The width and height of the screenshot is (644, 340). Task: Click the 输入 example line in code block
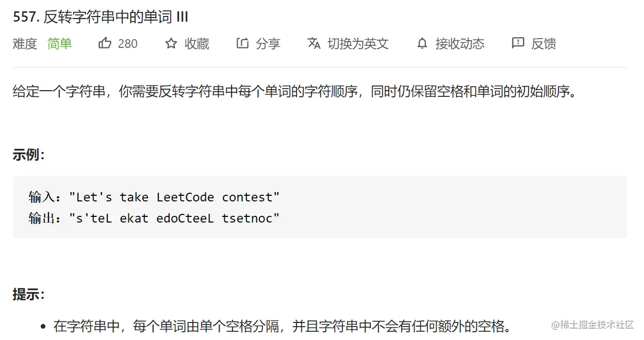point(154,197)
